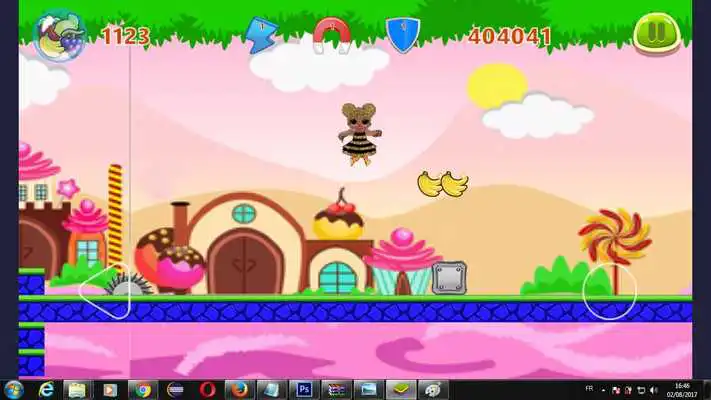Open the volume speaker tray icon

click(x=653, y=390)
